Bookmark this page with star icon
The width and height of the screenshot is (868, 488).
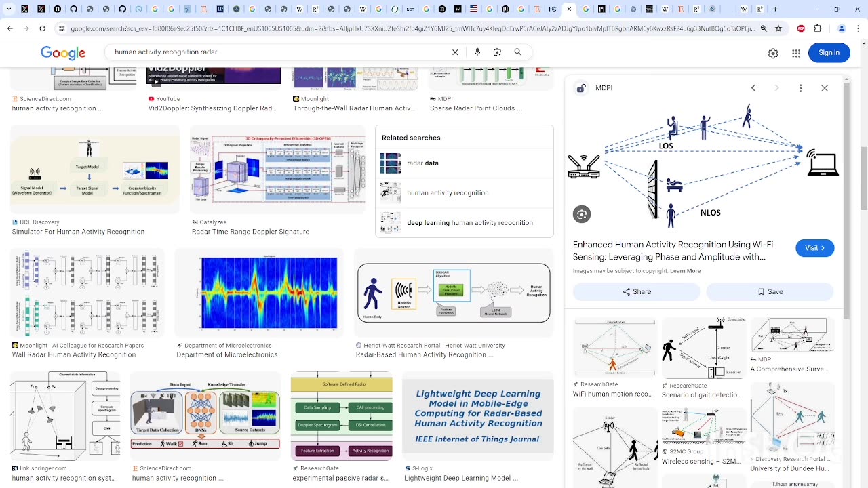[x=778, y=28]
